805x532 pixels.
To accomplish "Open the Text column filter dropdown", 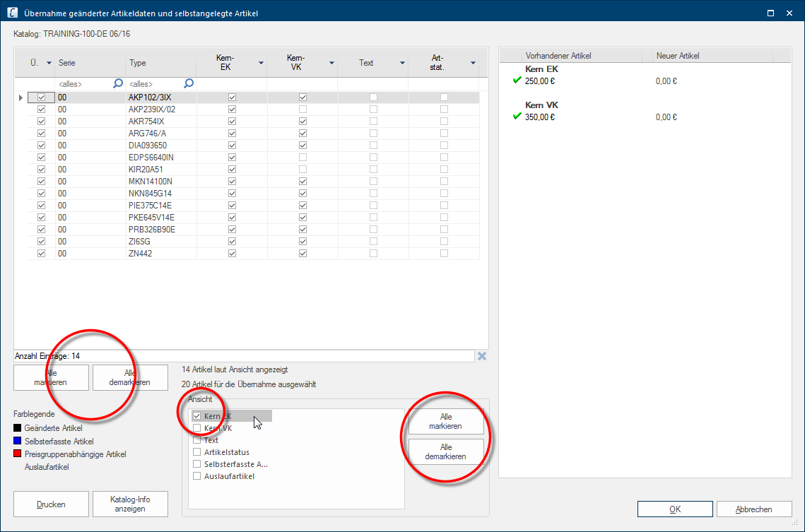I will tap(402, 64).
